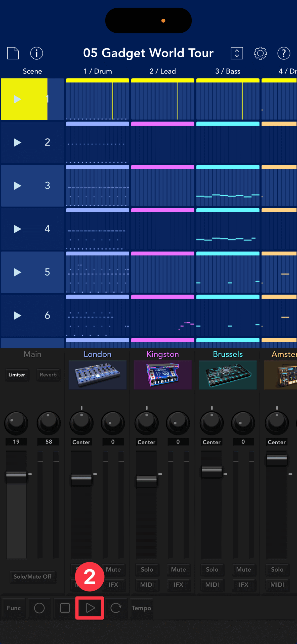Image resolution: width=297 pixels, height=644 pixels.
Task: Select the 2 / Lead track header
Action: click(162, 71)
